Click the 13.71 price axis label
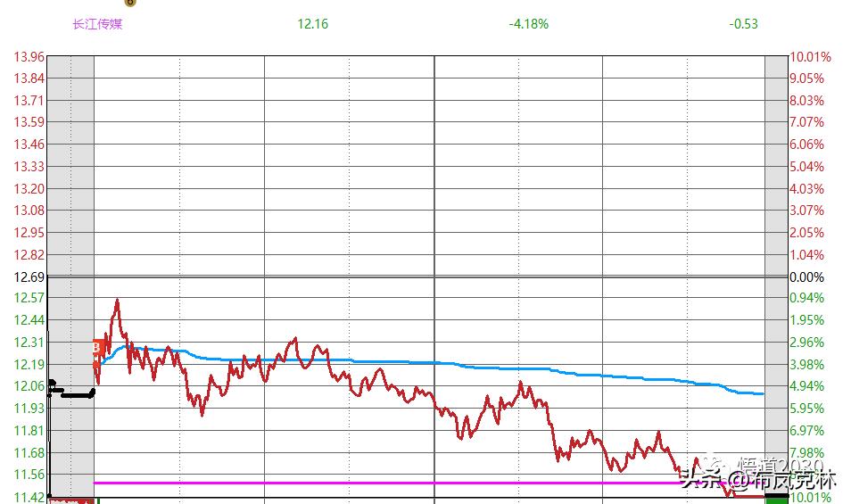851x504 pixels. [x=29, y=101]
